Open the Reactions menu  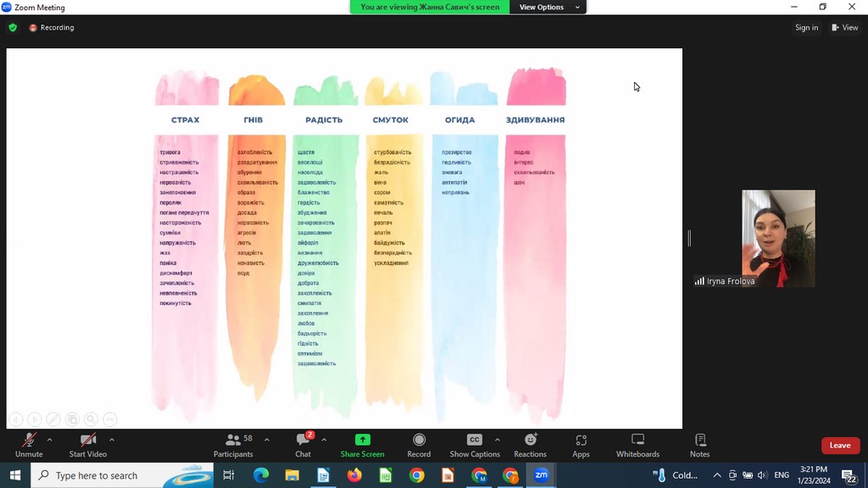530,445
